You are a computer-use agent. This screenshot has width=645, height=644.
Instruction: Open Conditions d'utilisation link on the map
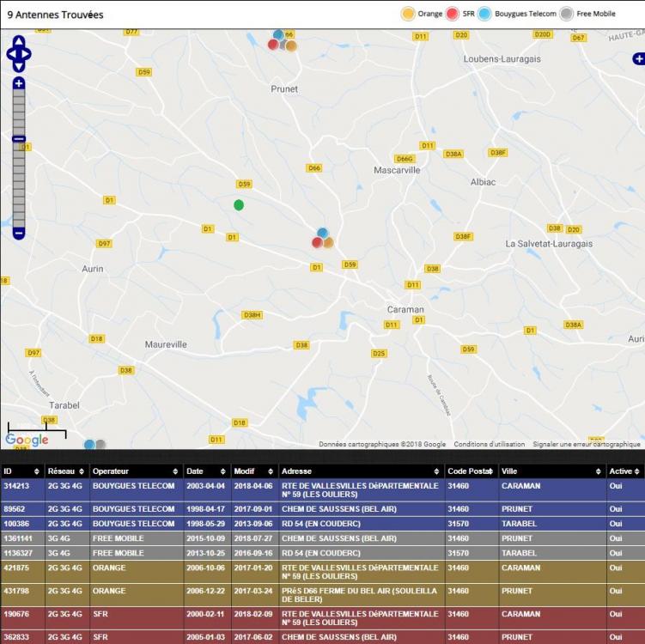[489, 444]
